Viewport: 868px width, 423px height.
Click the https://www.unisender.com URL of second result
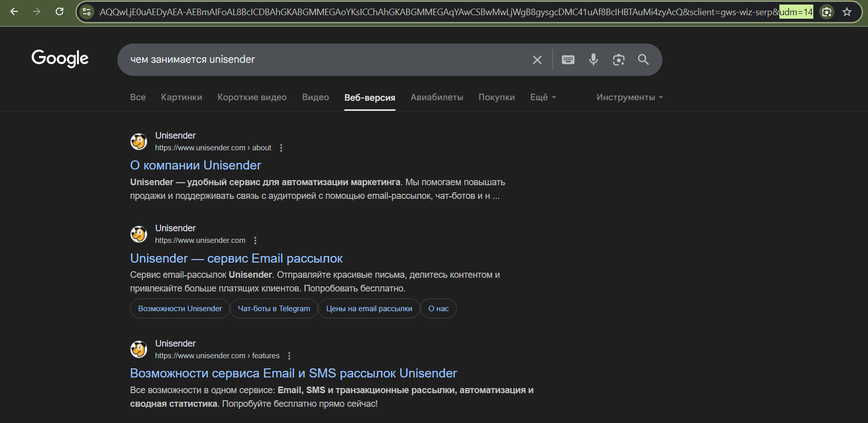coord(200,240)
